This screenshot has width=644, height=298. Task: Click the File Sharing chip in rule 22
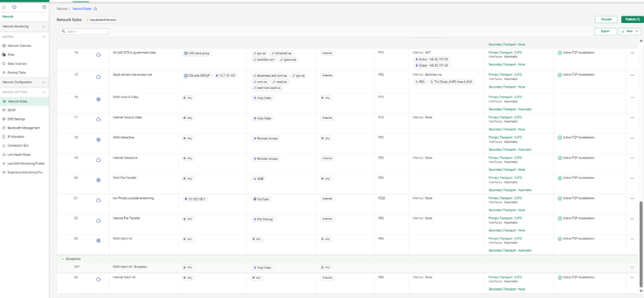pyautogui.click(x=263, y=220)
